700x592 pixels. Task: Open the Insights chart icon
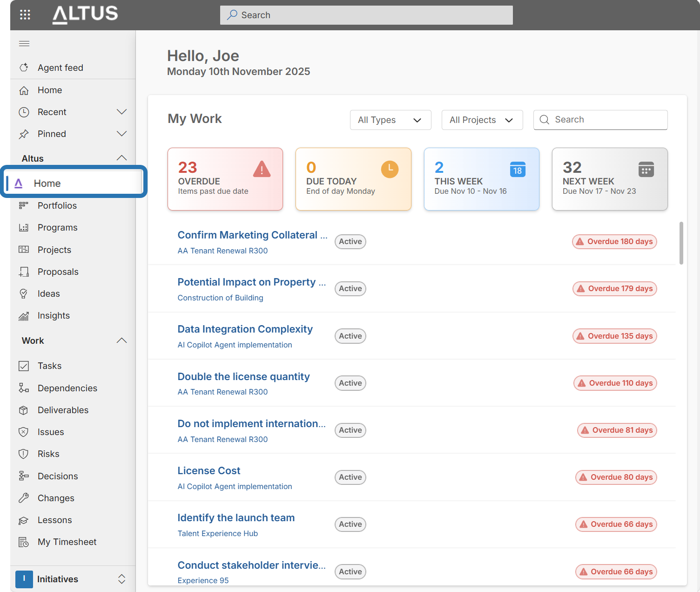(x=24, y=316)
